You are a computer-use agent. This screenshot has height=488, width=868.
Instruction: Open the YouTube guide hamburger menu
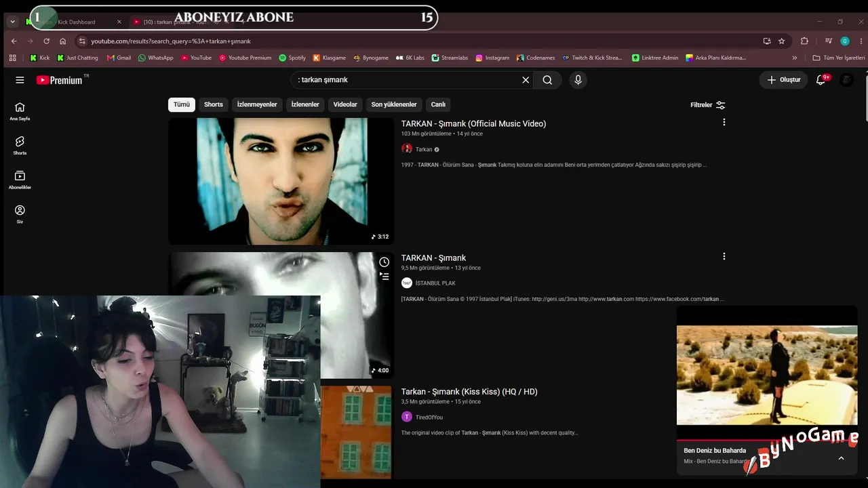click(x=20, y=80)
